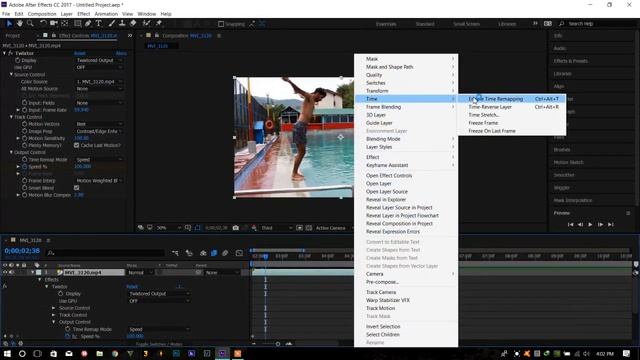Image resolution: width=640 pixels, height=360 pixels.
Task: Collapse the Source Control group
Action: tap(11, 75)
